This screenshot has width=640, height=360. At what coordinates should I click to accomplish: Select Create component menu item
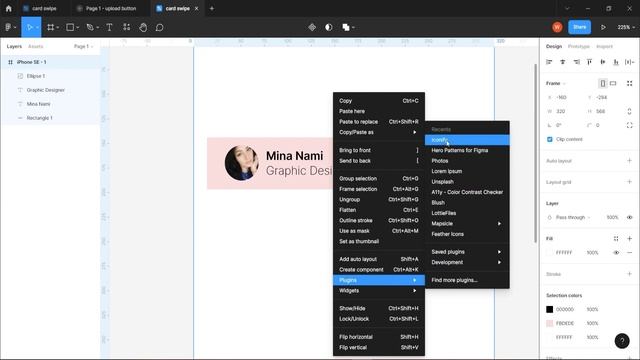[x=379, y=269]
